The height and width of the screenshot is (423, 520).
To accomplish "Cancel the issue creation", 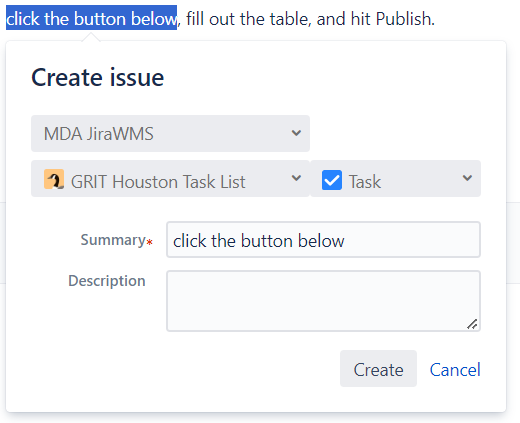I will coord(455,370).
